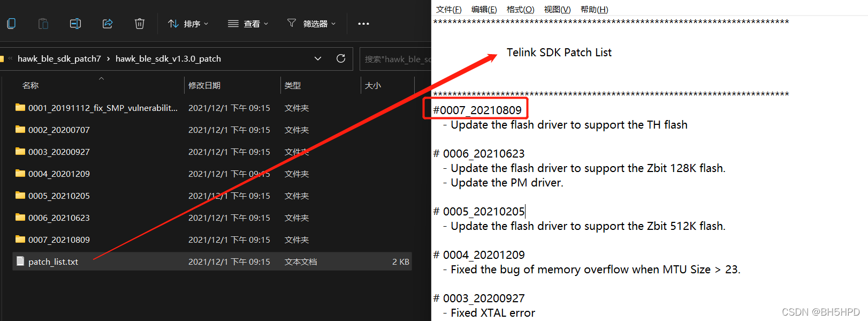Click the # 0004_20201209 line in Notepad

[479, 255]
